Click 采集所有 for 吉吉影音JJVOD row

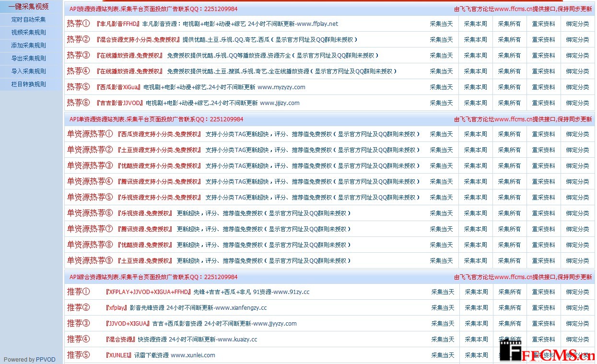pyautogui.click(x=509, y=103)
